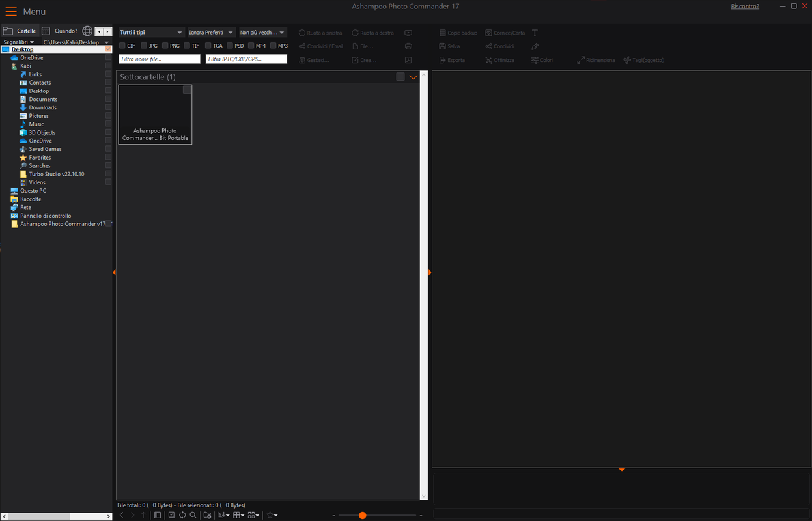Click the Riscontro? link

pos(745,6)
